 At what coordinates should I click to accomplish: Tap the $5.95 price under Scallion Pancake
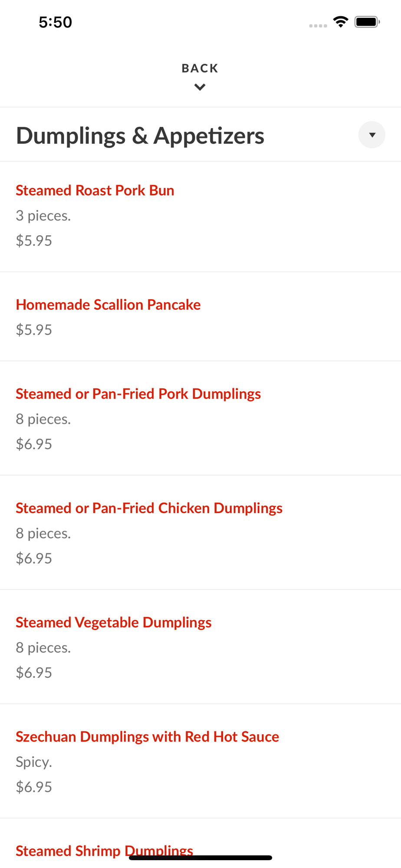34,330
